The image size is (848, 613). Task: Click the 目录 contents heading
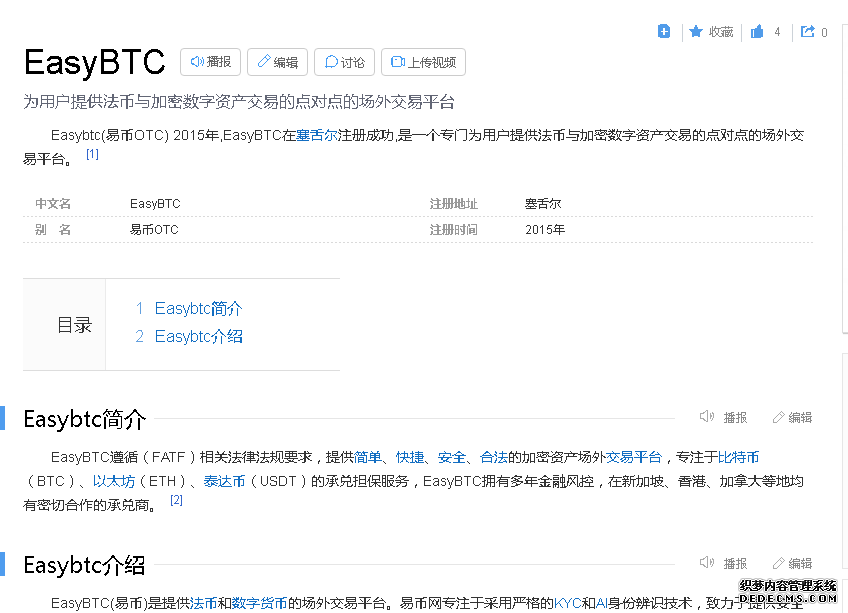[75, 325]
